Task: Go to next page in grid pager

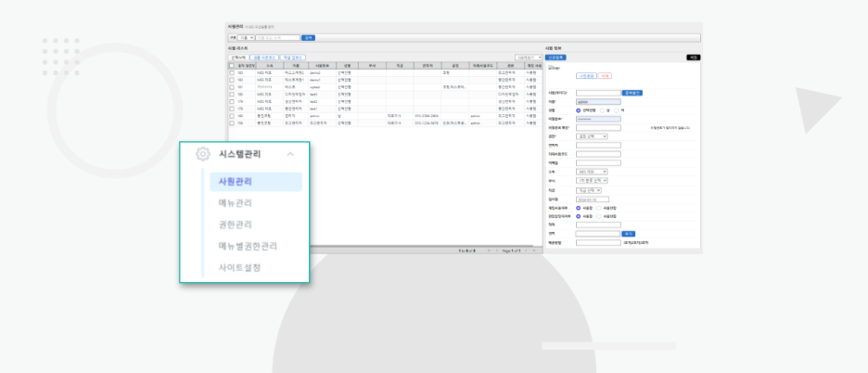Action: tap(527, 251)
